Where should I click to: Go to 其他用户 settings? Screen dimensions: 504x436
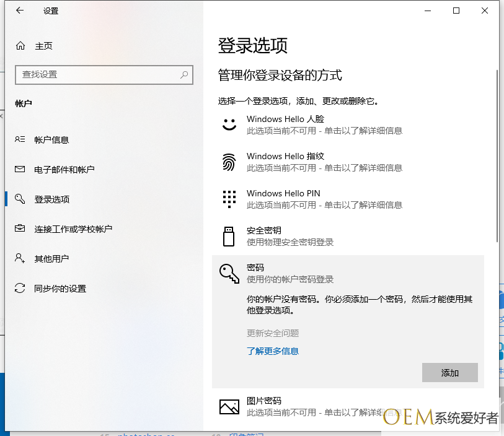pos(51,259)
